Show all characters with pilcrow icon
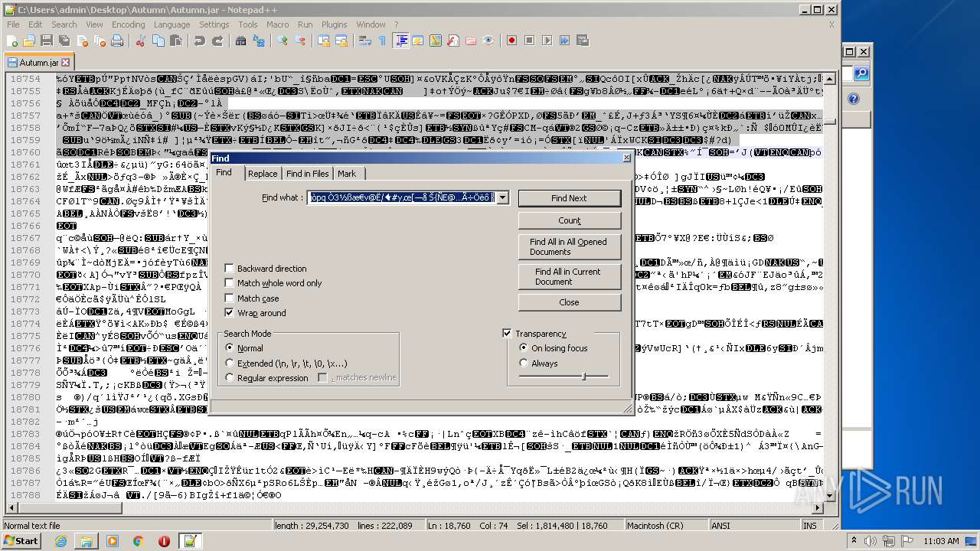This screenshot has height=551, width=980. [x=382, y=41]
